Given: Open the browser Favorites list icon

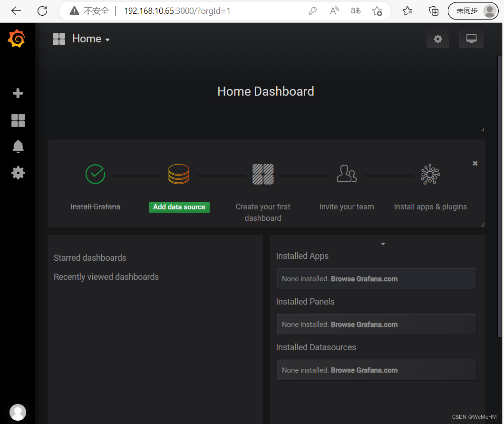Looking at the screenshot, I should point(407,11).
